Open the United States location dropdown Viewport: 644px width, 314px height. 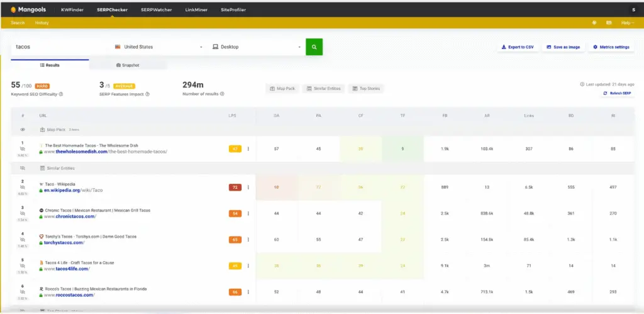[158, 47]
